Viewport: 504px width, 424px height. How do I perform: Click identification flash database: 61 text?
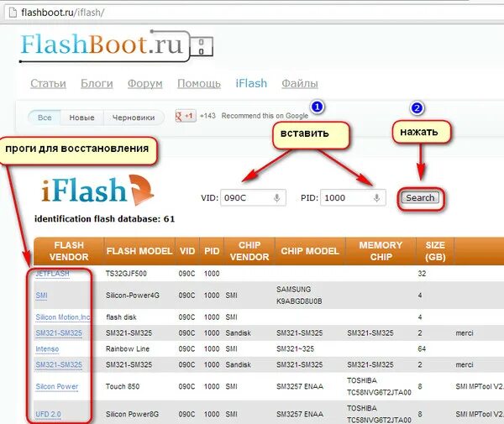104,219
